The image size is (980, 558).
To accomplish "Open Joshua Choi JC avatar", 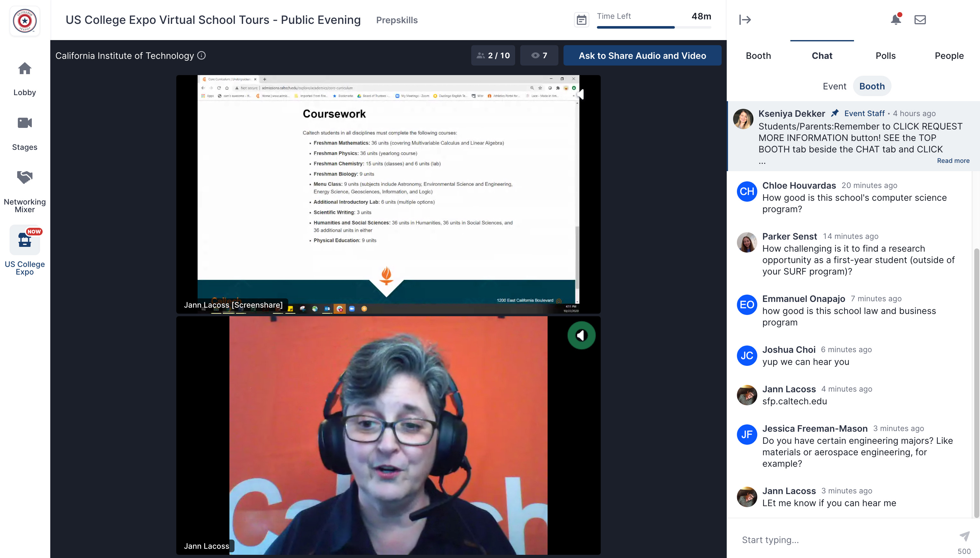I will [x=747, y=356].
